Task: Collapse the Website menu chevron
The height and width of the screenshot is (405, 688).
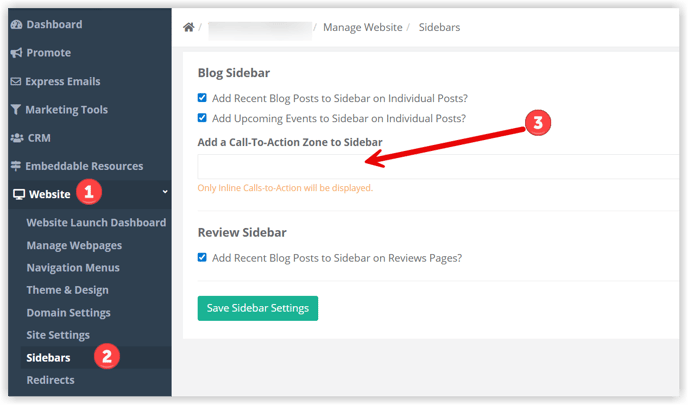Action: pos(165,191)
